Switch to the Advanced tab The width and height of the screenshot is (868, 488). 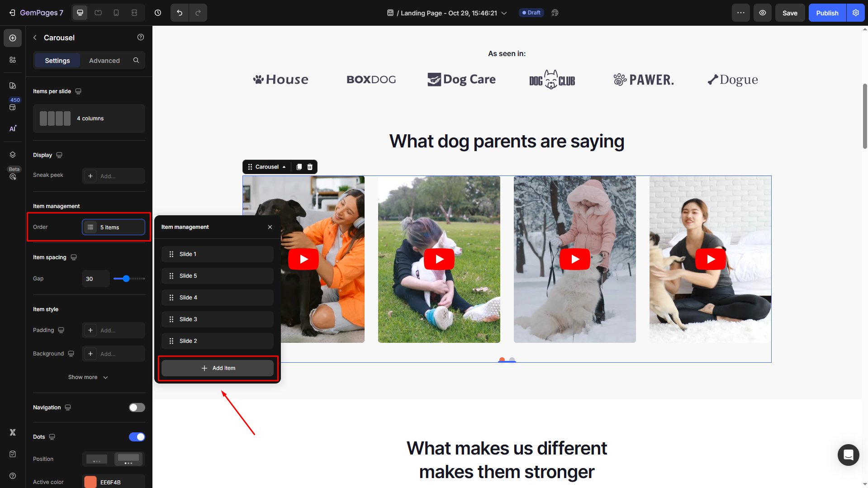pos(104,61)
